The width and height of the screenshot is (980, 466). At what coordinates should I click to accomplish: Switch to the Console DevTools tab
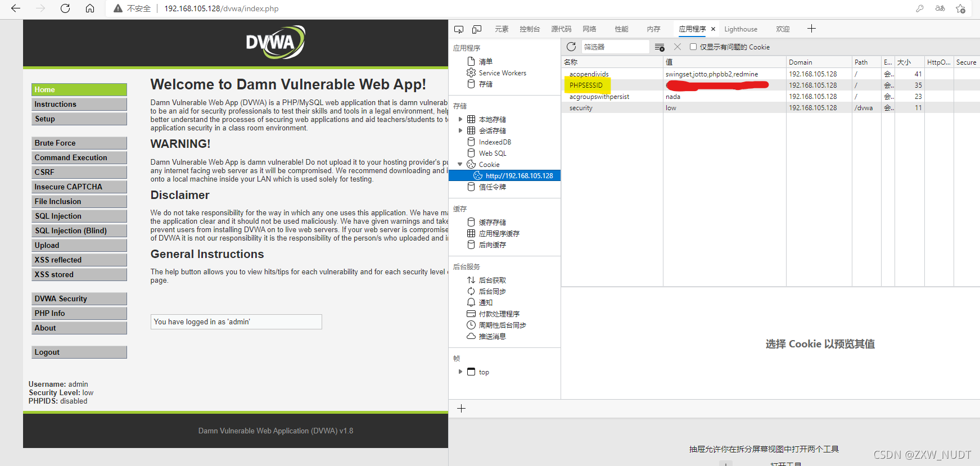(x=530, y=29)
